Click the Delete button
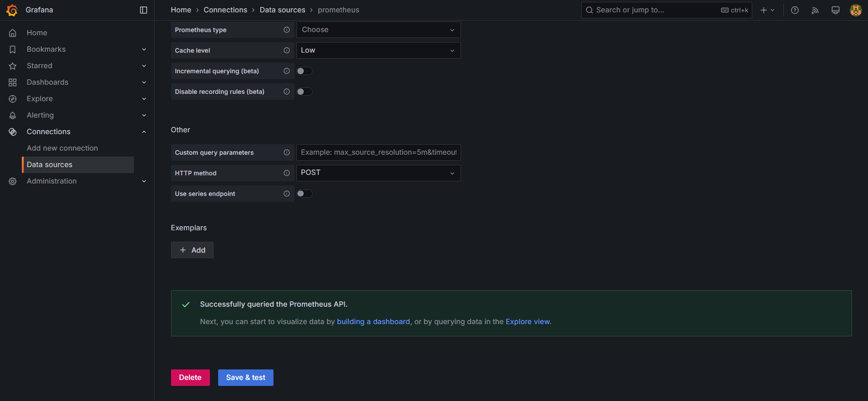 tap(190, 378)
